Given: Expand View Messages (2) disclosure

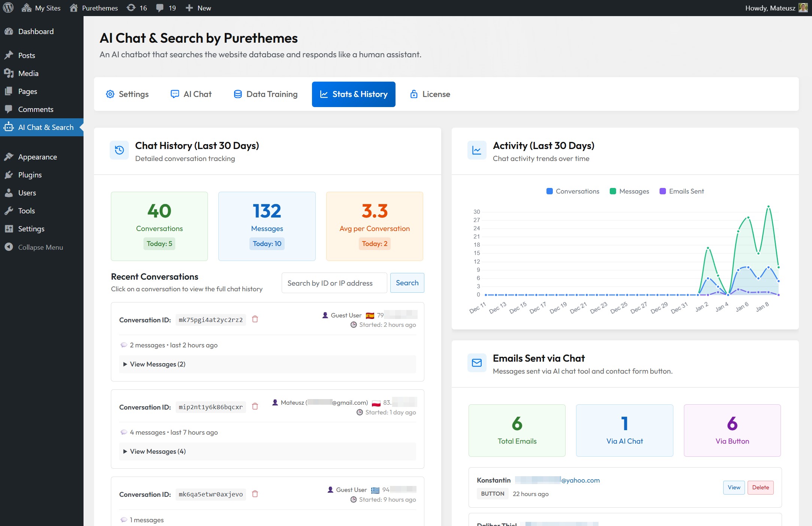Looking at the screenshot, I should (154, 364).
